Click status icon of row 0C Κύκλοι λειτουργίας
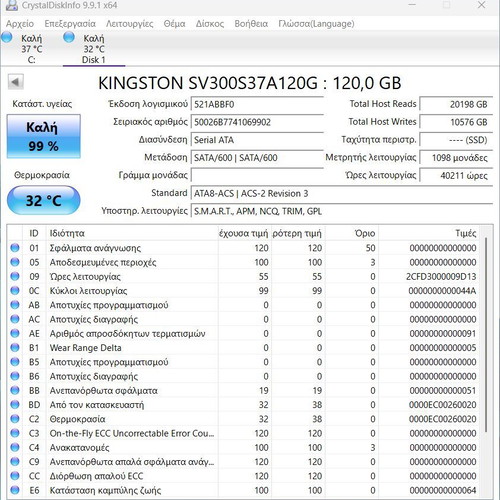The height and width of the screenshot is (500, 500). 15,290
